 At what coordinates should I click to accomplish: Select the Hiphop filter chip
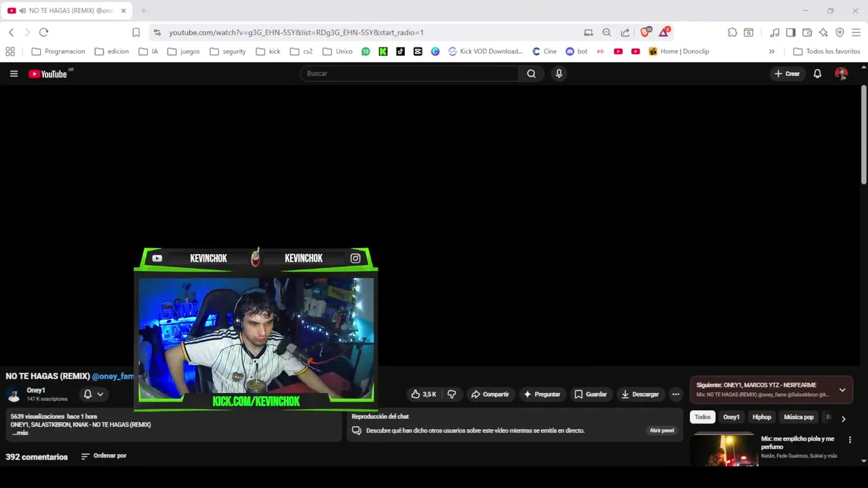[762, 418]
